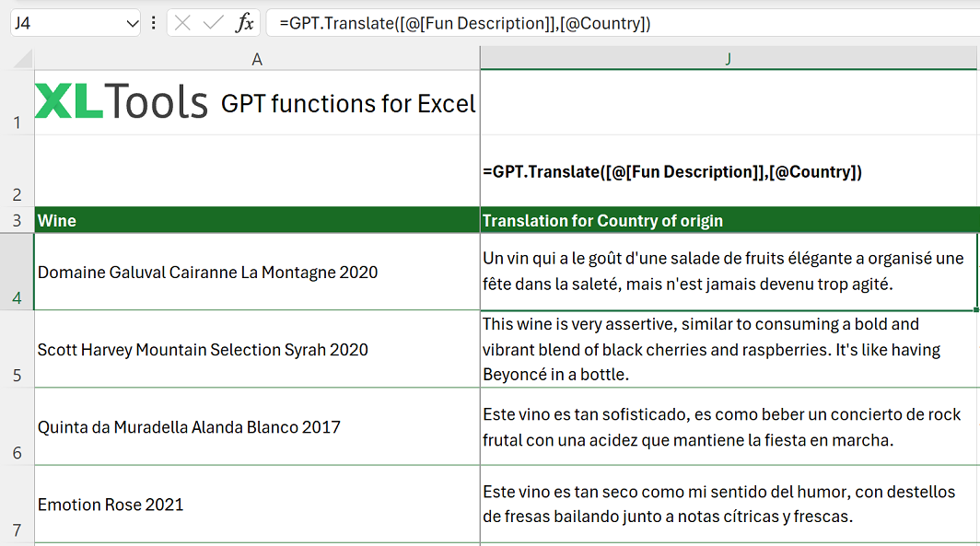980x546 pixels.
Task: Click the Insert Function (fx) icon
Action: pos(244,22)
